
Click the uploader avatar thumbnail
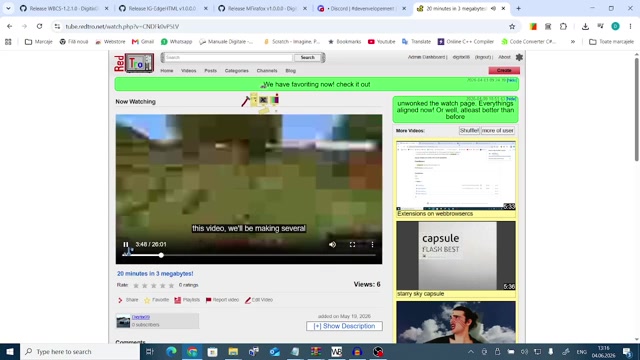[x=123, y=321]
